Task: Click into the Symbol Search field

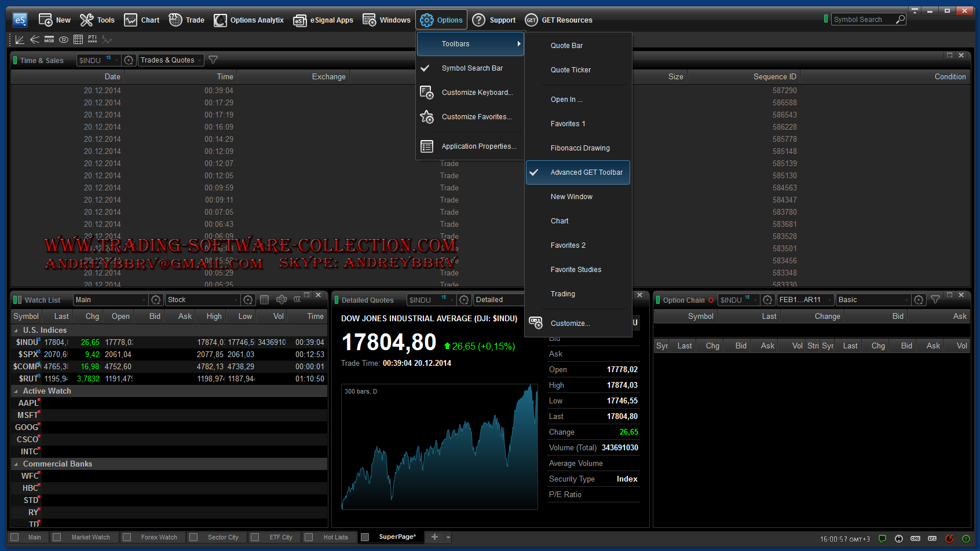Action: coord(863,20)
